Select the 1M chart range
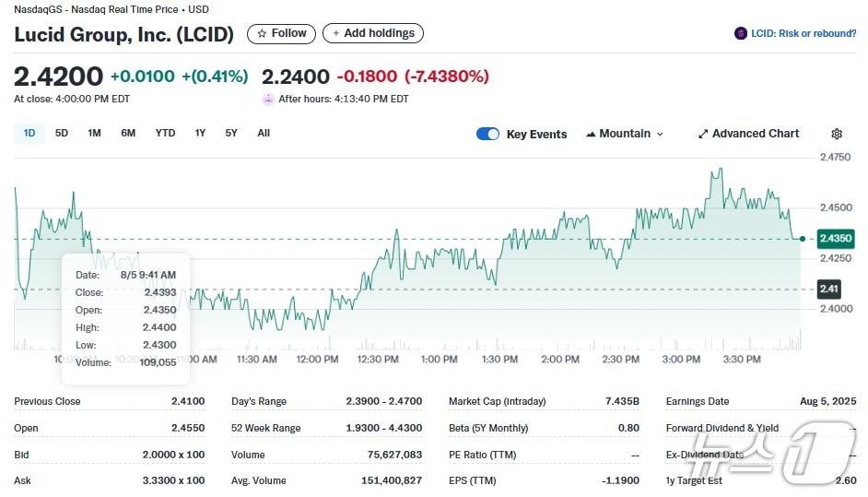868x497 pixels. pos(94,133)
